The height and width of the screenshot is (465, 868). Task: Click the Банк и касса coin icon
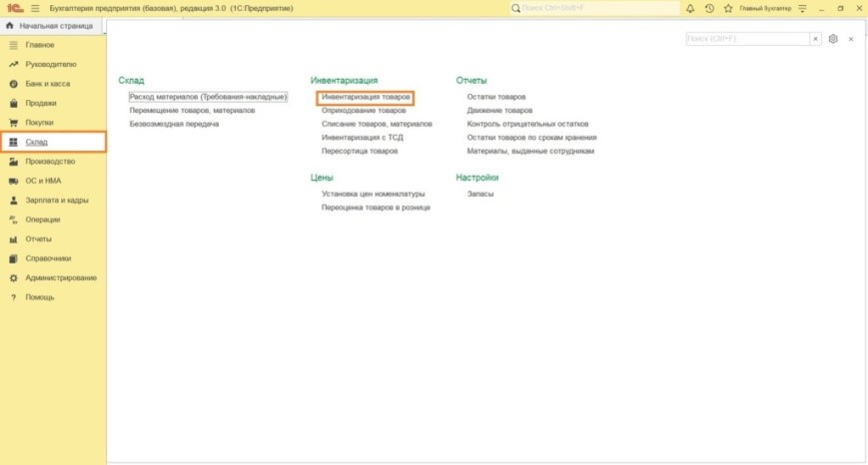coord(14,84)
